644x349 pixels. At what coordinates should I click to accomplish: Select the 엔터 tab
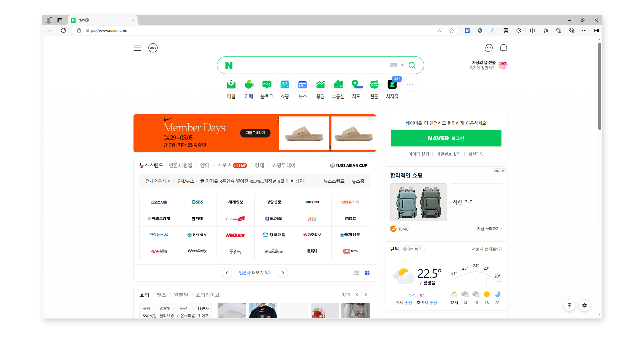click(205, 165)
